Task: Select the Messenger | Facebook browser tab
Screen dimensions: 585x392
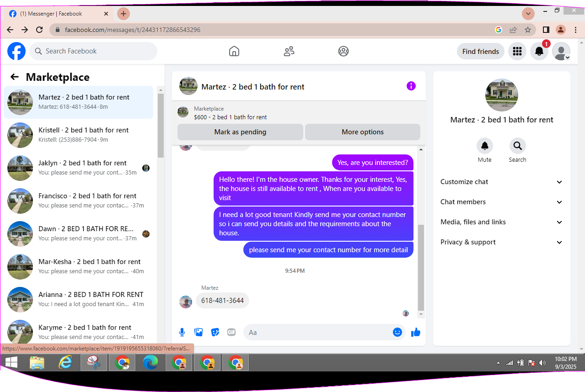Action: 59,14
